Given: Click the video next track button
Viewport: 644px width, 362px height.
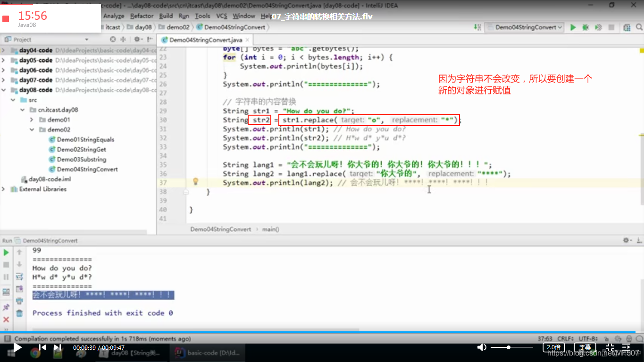Looking at the screenshot, I should point(57,348).
